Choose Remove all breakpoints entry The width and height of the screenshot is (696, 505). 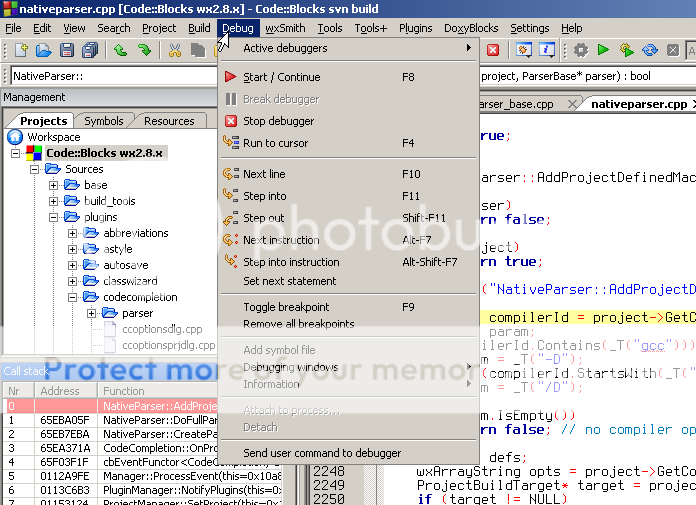[349, 324]
